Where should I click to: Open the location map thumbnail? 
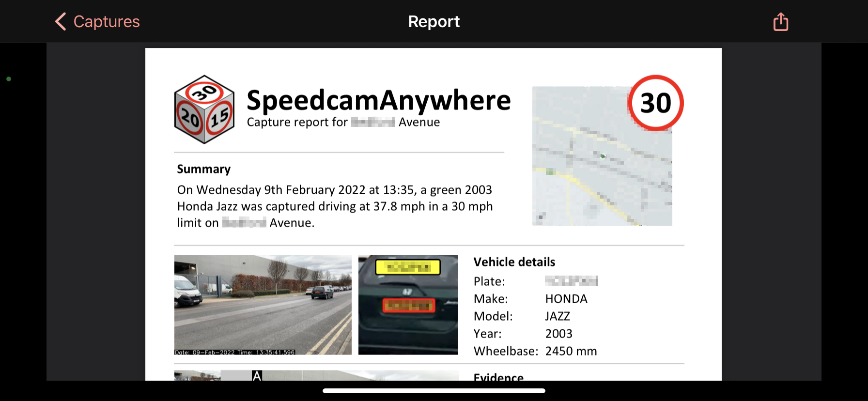tap(602, 156)
